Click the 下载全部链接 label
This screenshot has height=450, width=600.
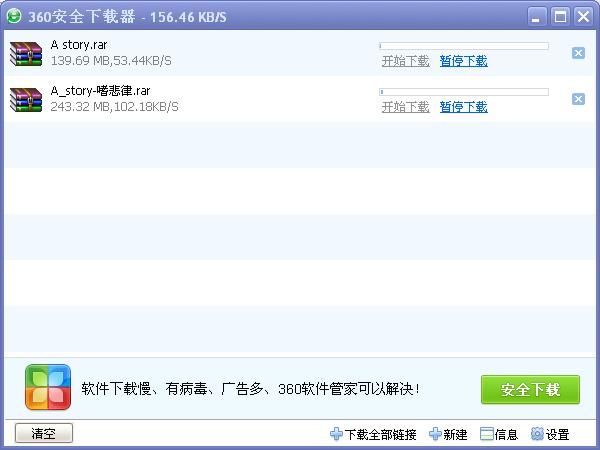click(x=380, y=434)
